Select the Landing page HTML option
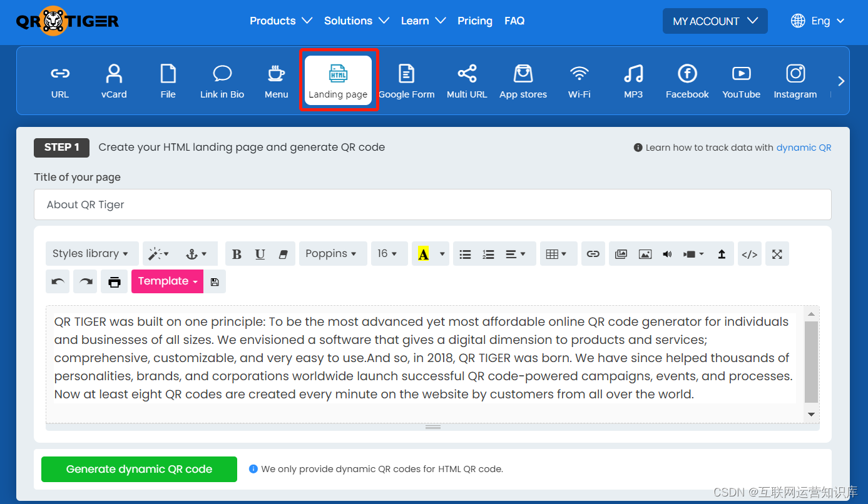Screen dimensions: 868x504 [338, 81]
